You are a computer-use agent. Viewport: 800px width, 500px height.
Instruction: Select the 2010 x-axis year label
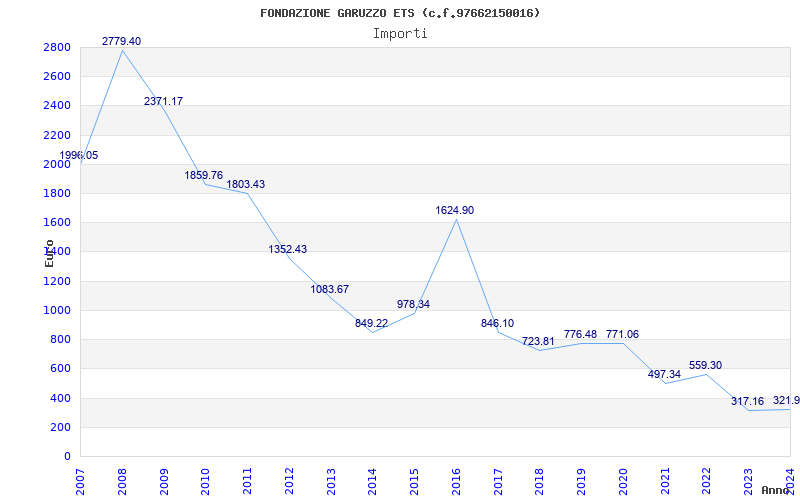[x=206, y=482]
